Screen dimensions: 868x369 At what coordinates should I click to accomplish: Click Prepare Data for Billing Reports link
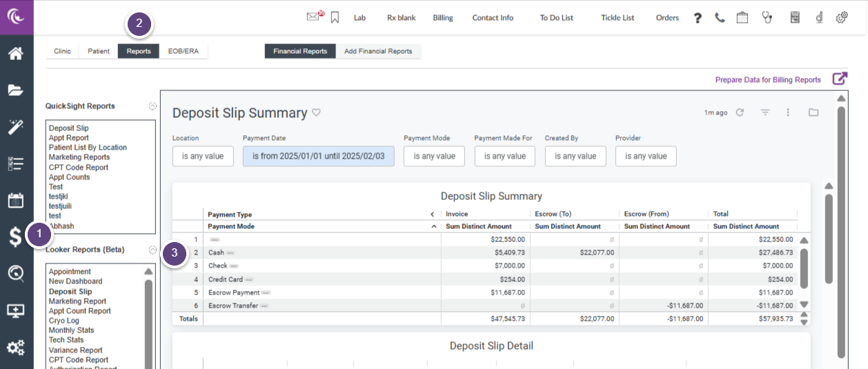pyautogui.click(x=768, y=80)
